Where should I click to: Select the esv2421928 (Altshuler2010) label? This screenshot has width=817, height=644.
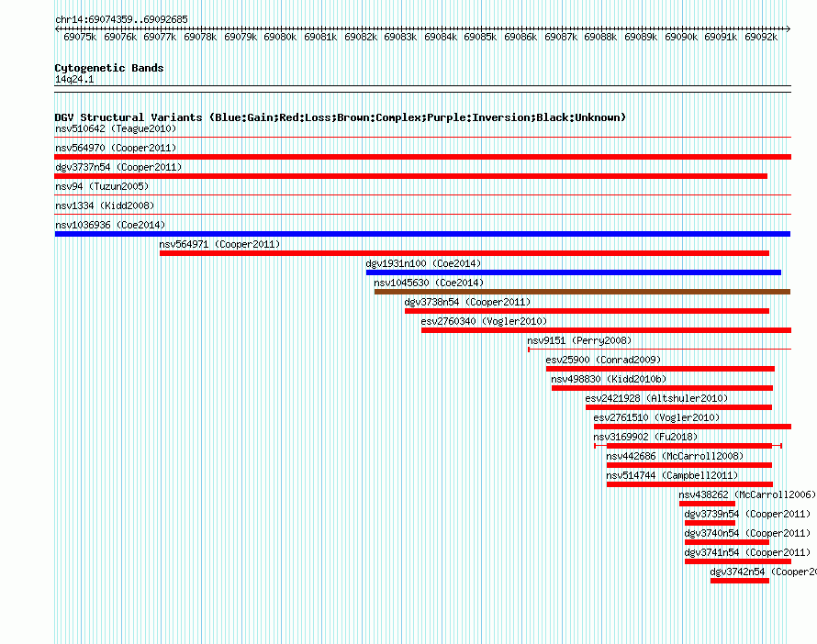click(x=656, y=398)
